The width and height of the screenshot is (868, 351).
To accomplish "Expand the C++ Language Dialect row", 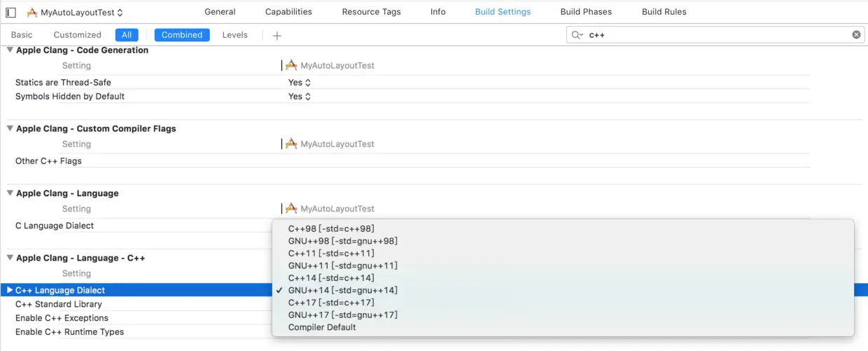I will point(10,290).
